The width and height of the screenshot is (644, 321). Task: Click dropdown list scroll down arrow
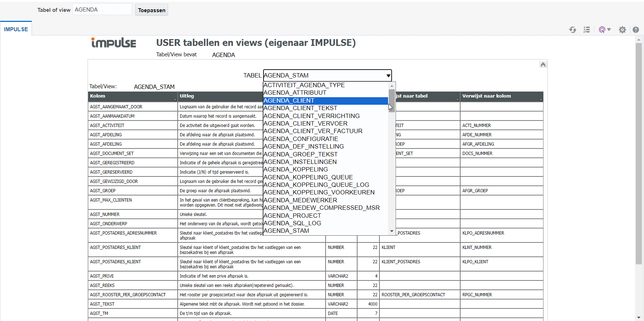(392, 231)
